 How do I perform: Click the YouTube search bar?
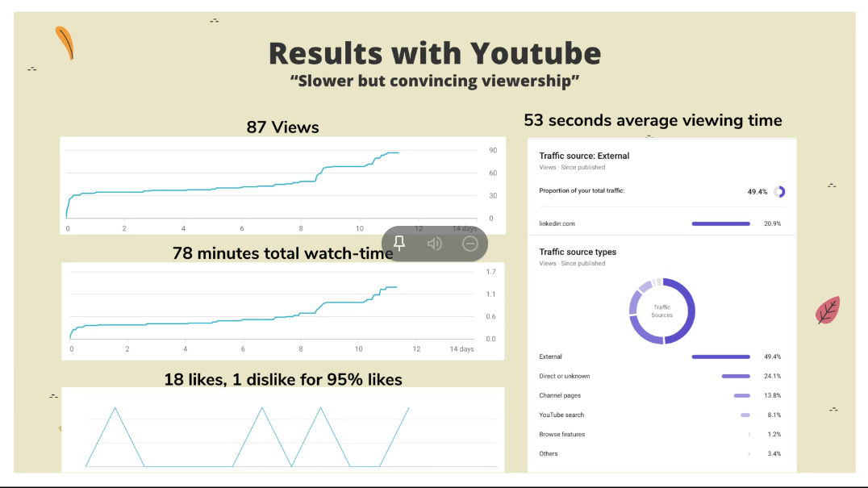tap(745, 415)
